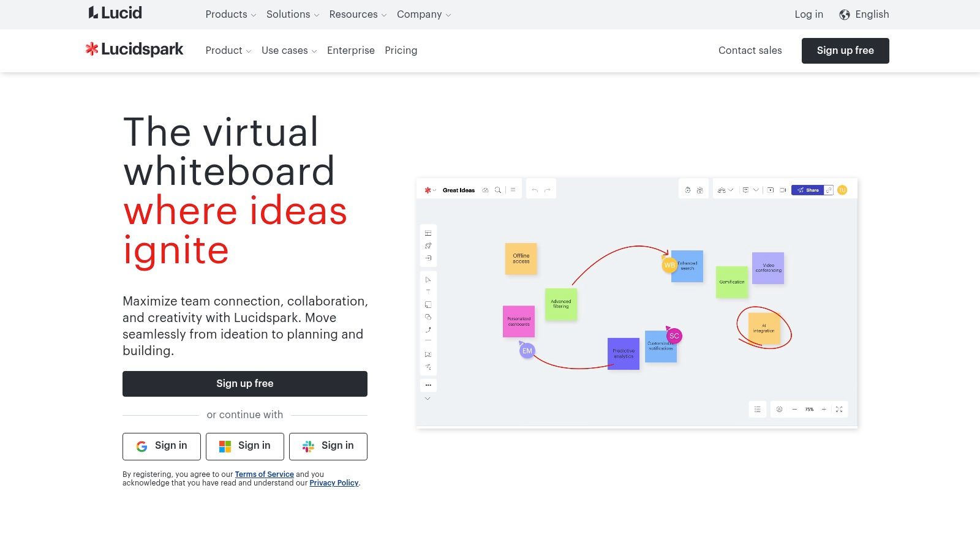The image size is (980, 551).
Task: Expand the Use cases dropdown
Action: coord(289,51)
